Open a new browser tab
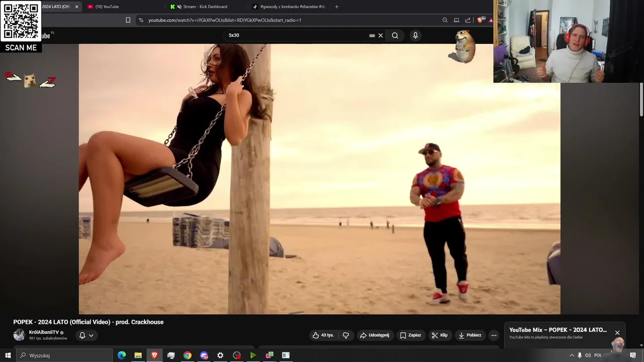Viewport: 644px width, 362px height. pyautogui.click(x=337, y=7)
